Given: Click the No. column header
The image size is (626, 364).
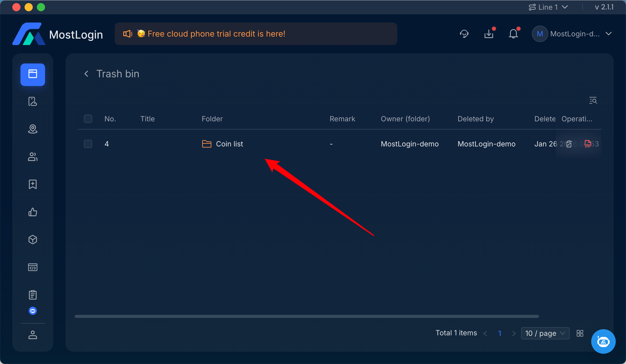Looking at the screenshot, I should 110,119.
